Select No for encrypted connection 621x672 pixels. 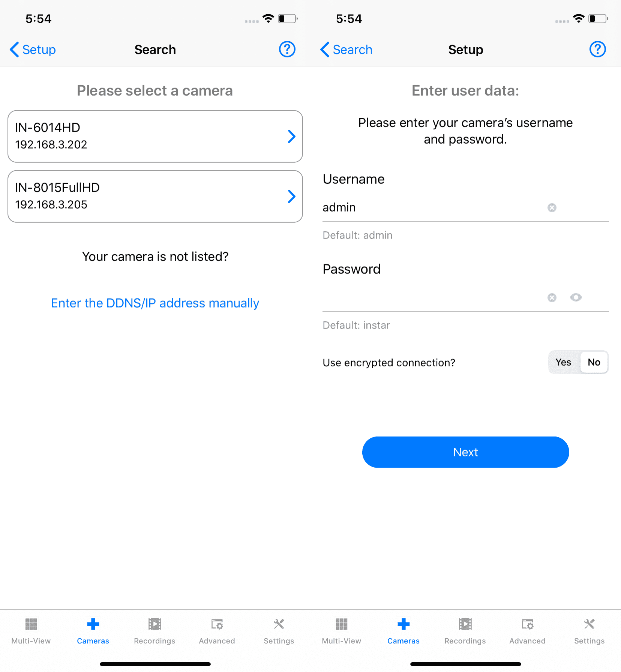point(594,362)
